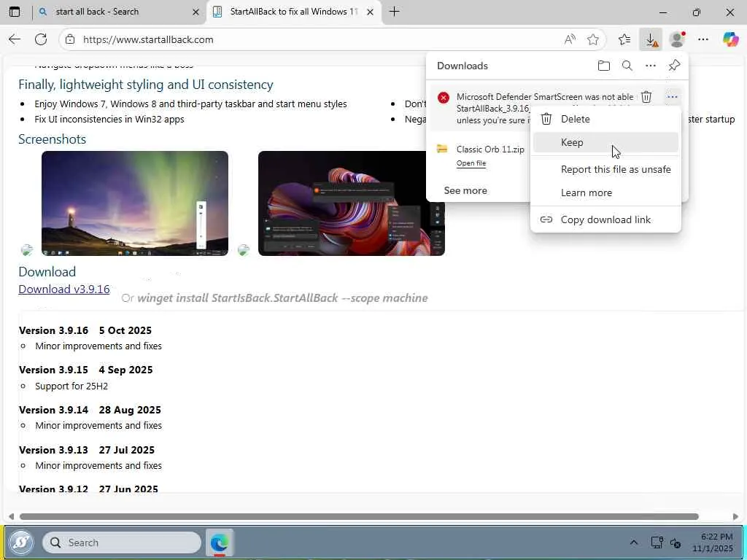Launch the Copilot sidebar icon
747x560 pixels.
(x=730, y=39)
